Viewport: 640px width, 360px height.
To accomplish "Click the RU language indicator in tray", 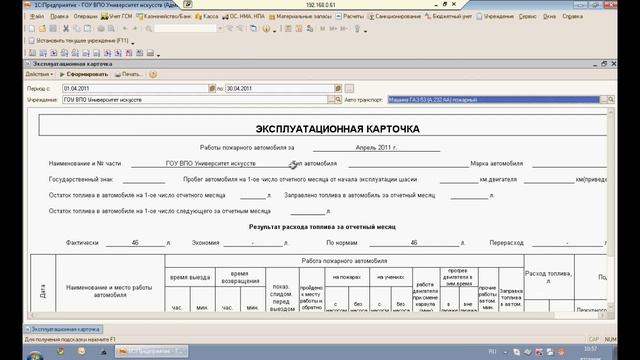I will coord(492,351).
